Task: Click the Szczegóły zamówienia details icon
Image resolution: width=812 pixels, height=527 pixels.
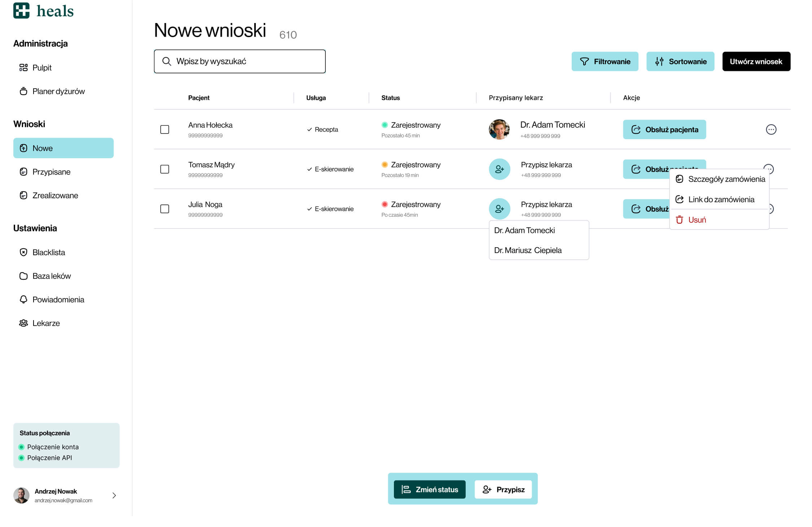Action: pyautogui.click(x=679, y=179)
